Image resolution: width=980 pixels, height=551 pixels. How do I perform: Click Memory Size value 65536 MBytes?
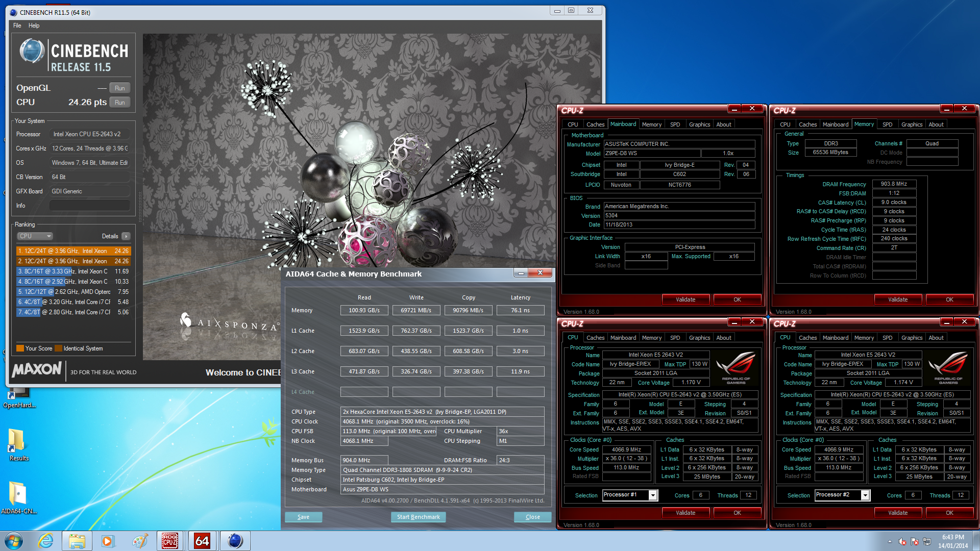830,153
